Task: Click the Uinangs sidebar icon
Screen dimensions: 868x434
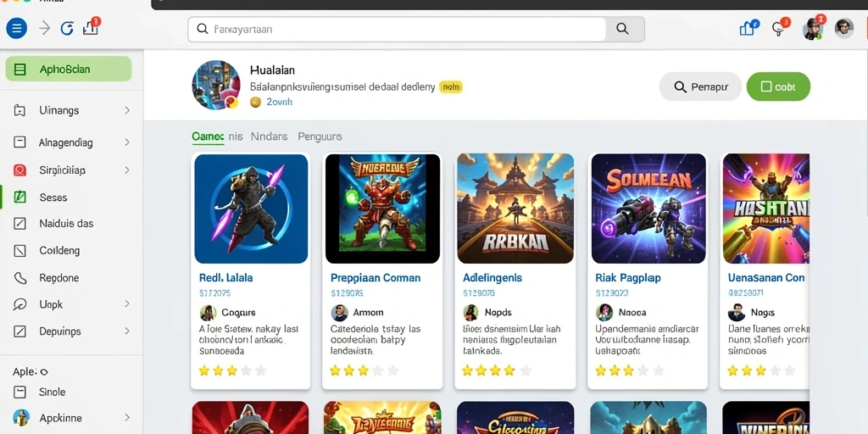Action: [x=19, y=110]
